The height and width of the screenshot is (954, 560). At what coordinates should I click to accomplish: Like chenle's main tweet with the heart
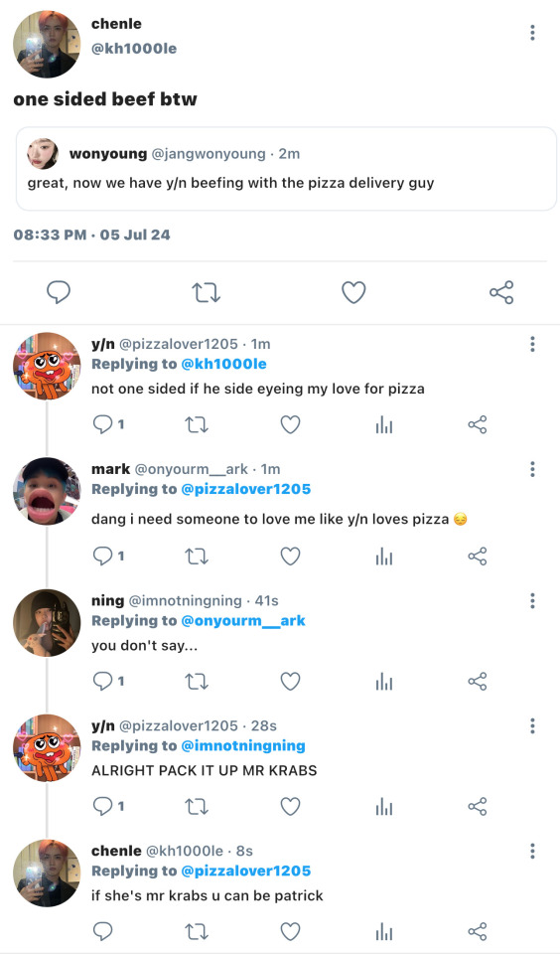pyautogui.click(x=353, y=292)
